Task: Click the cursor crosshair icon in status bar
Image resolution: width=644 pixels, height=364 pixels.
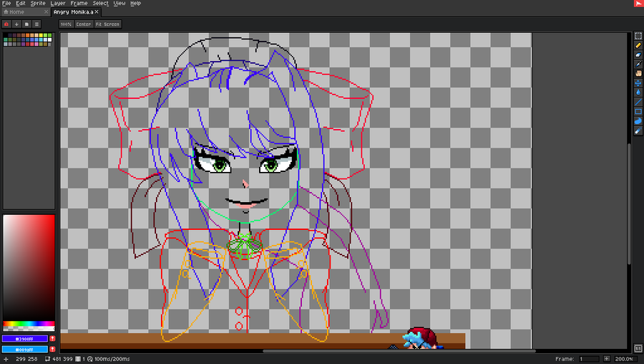Action: 6,359
